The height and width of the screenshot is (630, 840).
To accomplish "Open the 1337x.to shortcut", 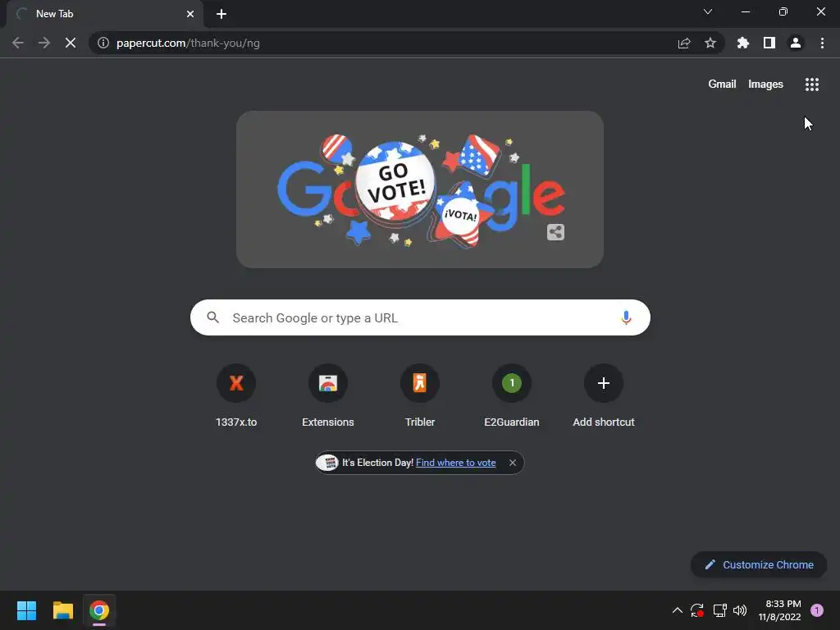I will (236, 396).
